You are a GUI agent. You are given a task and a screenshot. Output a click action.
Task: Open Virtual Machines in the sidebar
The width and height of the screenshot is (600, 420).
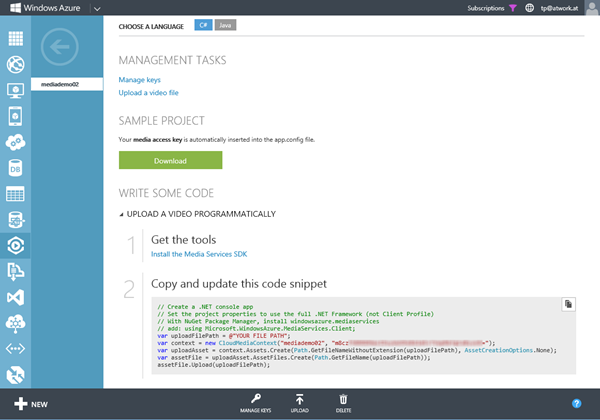(15, 91)
